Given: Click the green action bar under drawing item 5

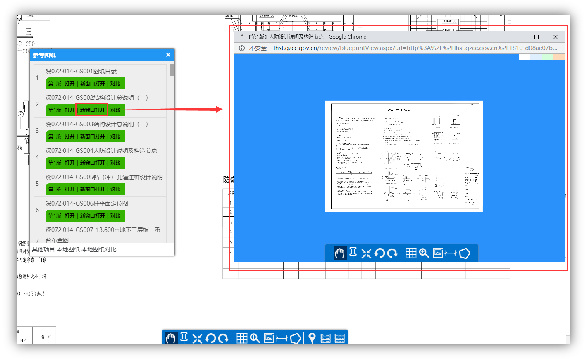Looking at the screenshot, I should [x=85, y=189].
